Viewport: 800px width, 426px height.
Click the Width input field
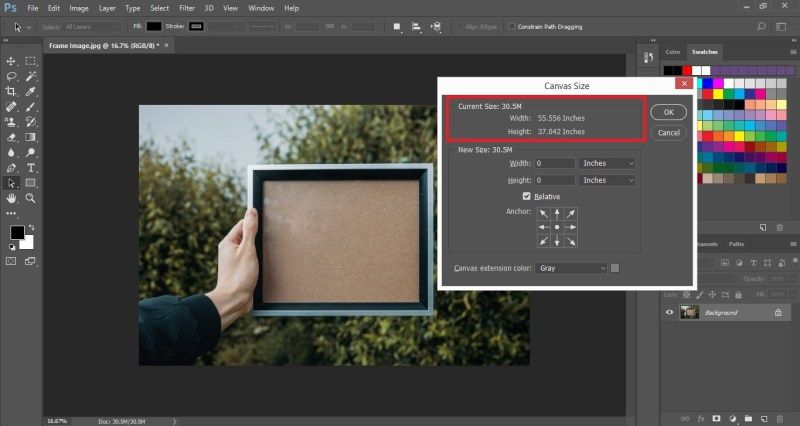[555, 162]
